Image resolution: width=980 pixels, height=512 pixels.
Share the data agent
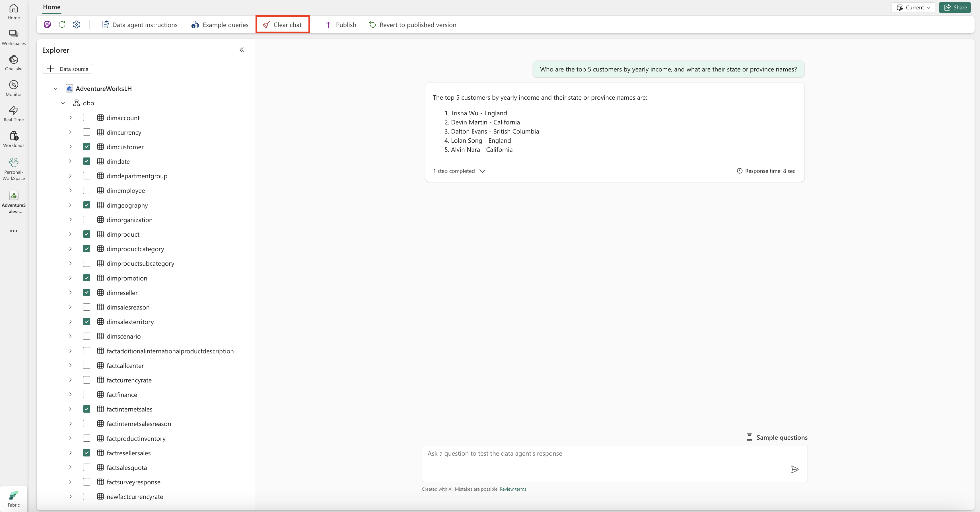[x=955, y=8]
